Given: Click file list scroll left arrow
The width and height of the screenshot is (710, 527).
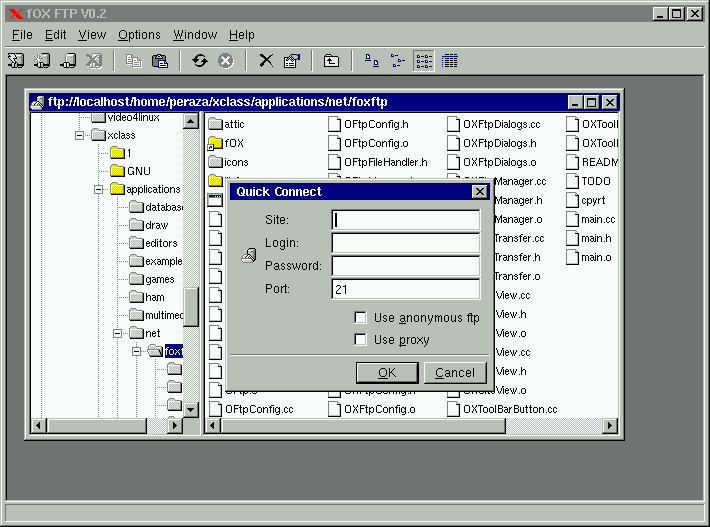Looking at the screenshot, I should click(x=213, y=426).
